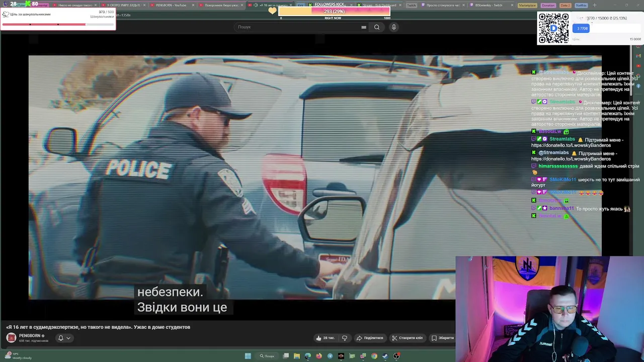Click the subtitle text Звідки вони це
The height and width of the screenshot is (362, 644).
[x=182, y=307]
